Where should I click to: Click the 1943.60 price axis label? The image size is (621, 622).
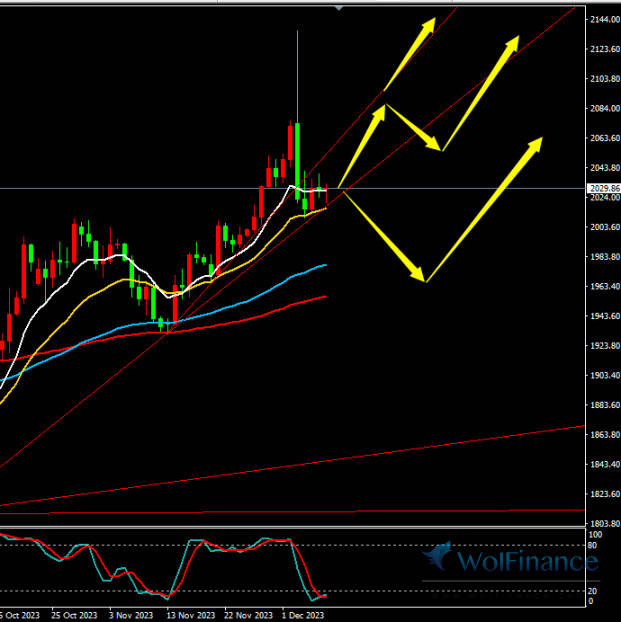(x=605, y=316)
